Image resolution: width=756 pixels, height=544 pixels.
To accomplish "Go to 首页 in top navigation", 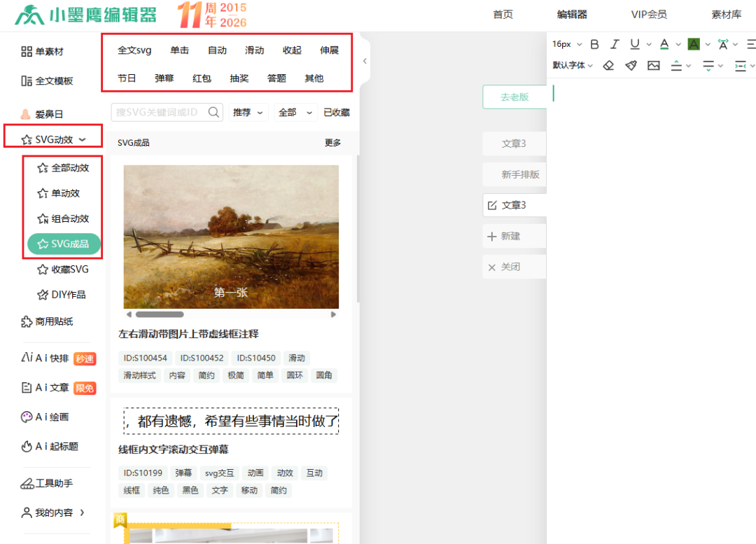I will point(503,15).
